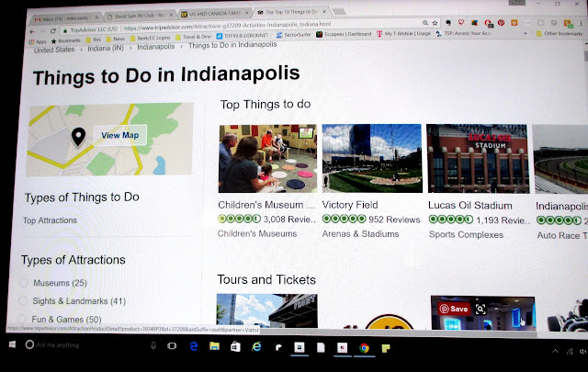Click the Cortana microphone icon
Viewport: 588px width, 372px height.
click(153, 345)
